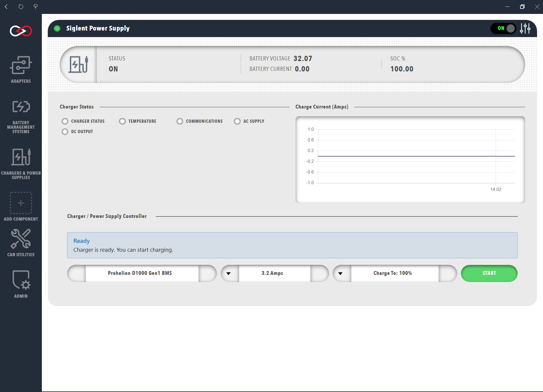Open the Charge To percentage dropdown arrow
The width and height of the screenshot is (543, 392).
(340, 273)
